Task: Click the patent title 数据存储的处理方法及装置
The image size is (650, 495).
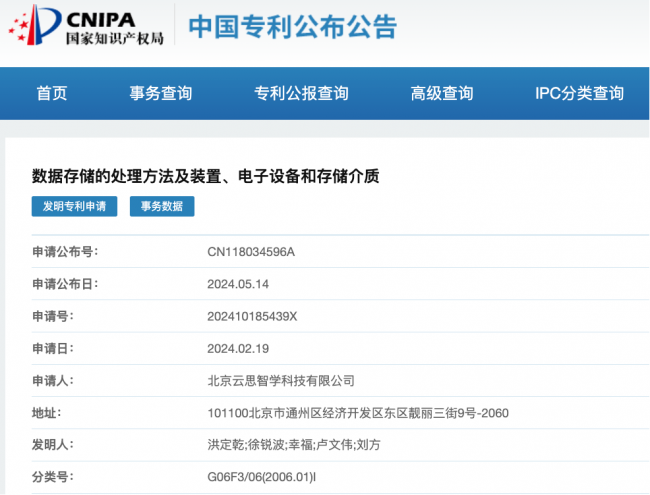Action: 206,176
